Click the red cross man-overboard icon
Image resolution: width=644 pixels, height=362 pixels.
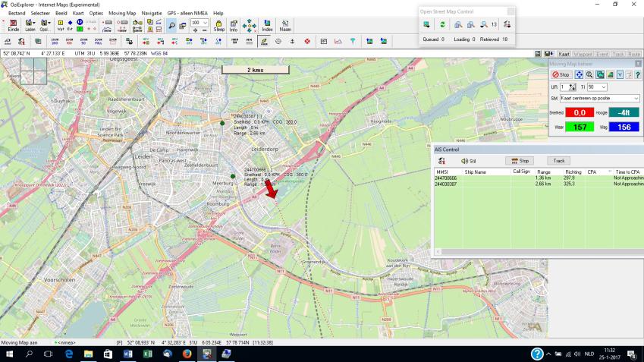(306, 41)
